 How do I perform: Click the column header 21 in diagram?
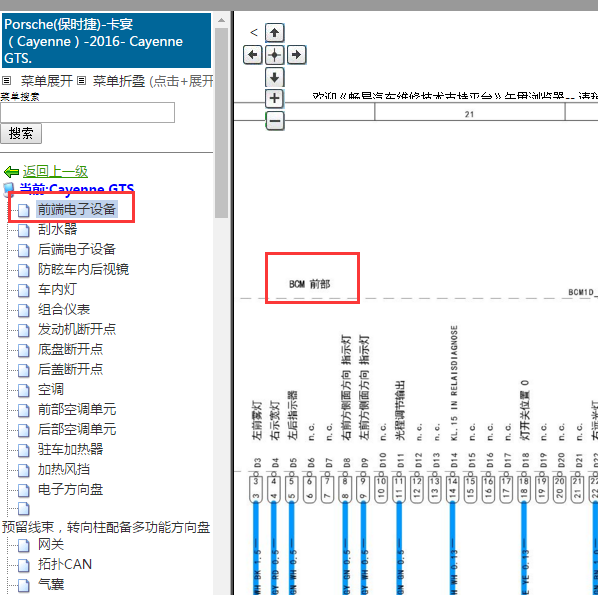[x=469, y=114]
